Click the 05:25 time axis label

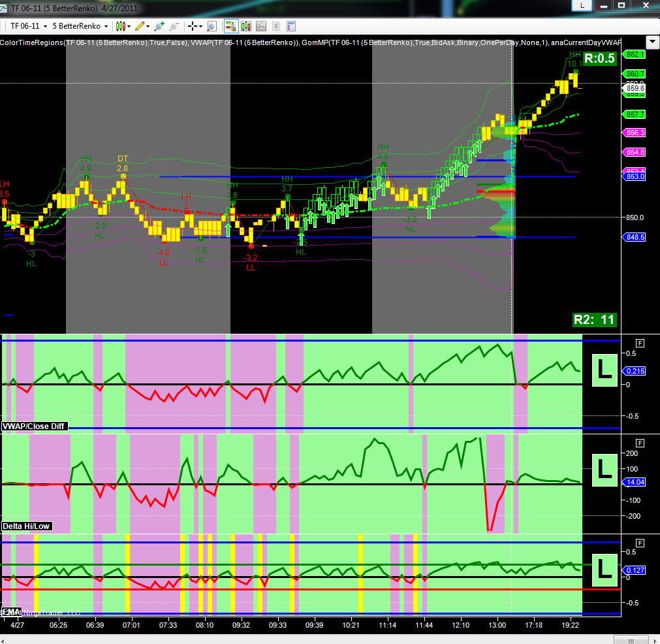[58, 625]
